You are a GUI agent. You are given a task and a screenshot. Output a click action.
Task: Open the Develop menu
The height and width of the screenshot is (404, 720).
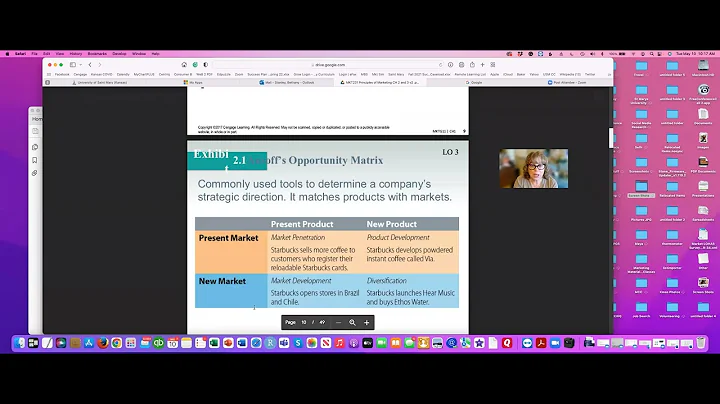[x=119, y=54]
